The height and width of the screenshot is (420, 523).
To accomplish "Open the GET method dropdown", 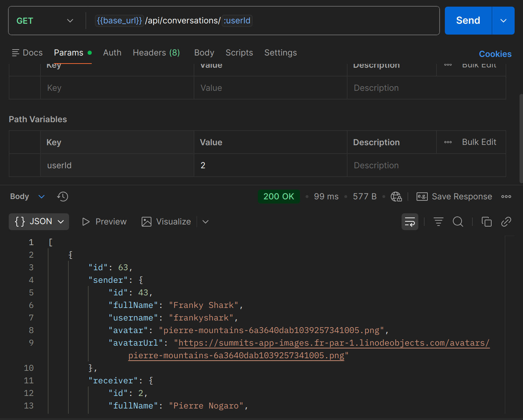I will point(45,21).
